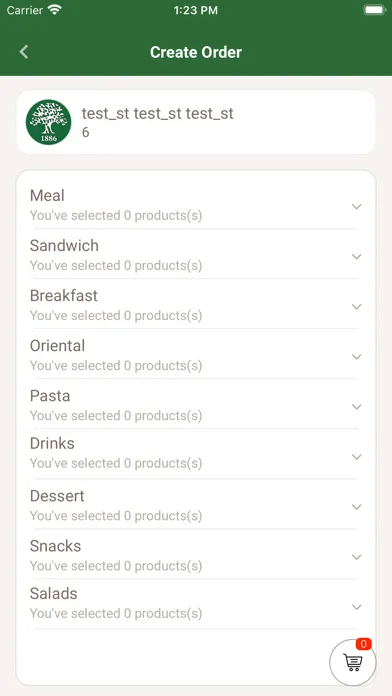The height and width of the screenshot is (696, 392).
Task: Tap Meal's selected products text
Action: coord(116,216)
